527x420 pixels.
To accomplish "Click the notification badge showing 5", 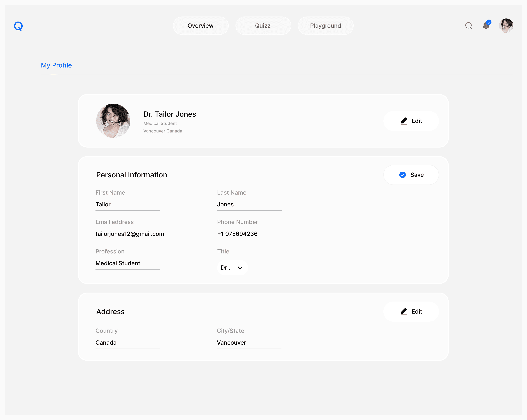I will [489, 22].
